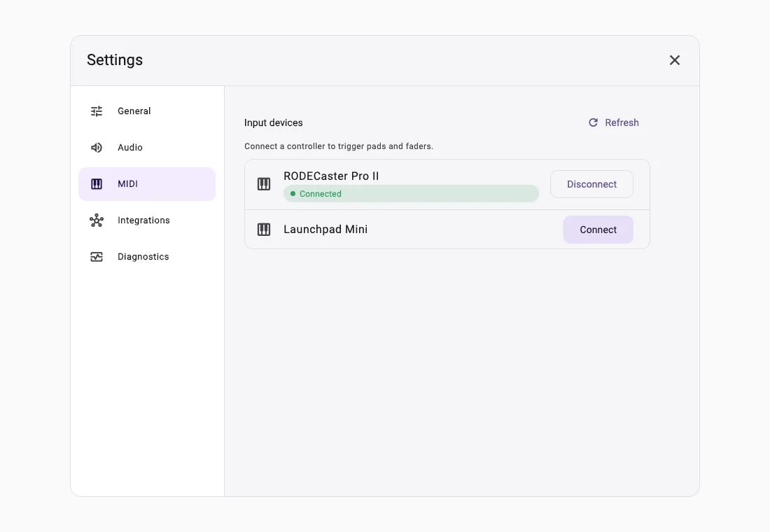Viewport: 770px width, 532px height.
Task: Refresh the input devices list
Action: [x=614, y=122]
